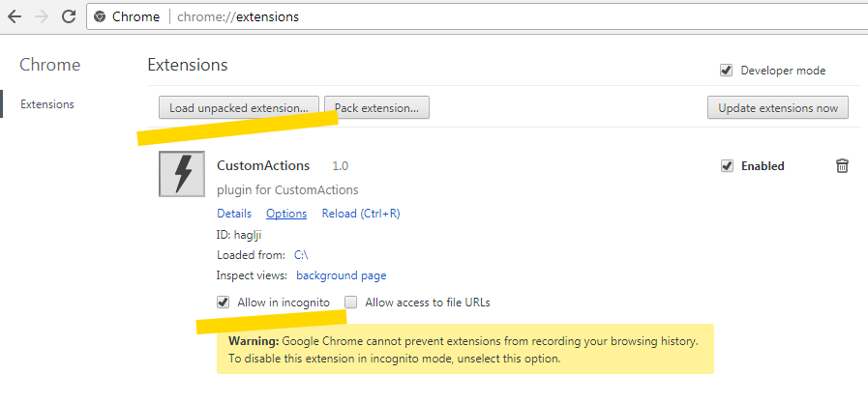Click Load unpacked extension button

coord(238,107)
